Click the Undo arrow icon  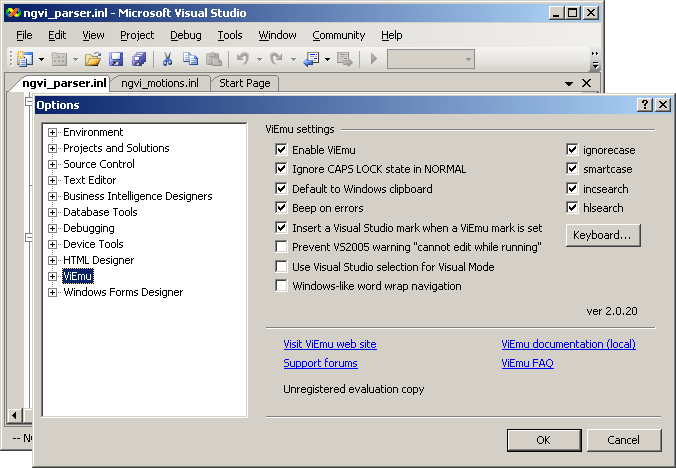(243, 59)
